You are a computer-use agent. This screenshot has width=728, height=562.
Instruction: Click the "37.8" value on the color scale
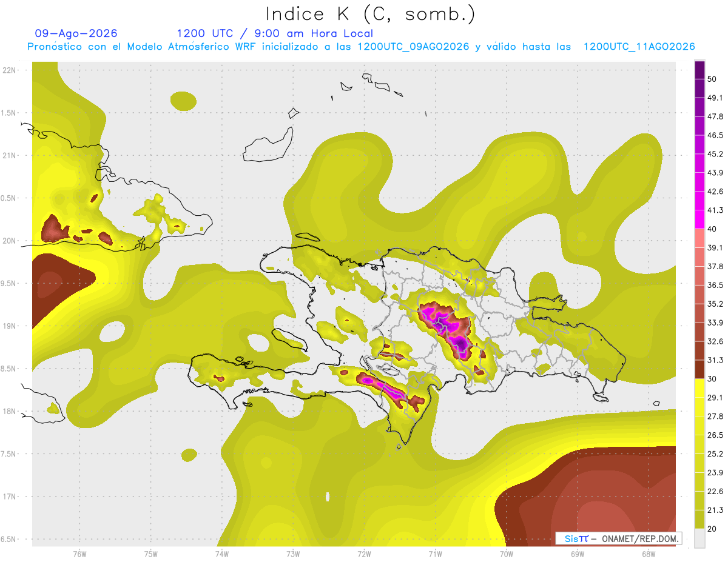coord(715,266)
